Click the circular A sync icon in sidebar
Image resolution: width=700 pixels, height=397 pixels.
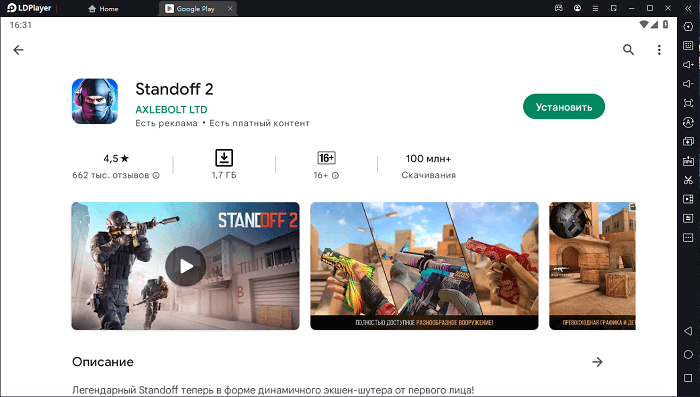(688, 122)
